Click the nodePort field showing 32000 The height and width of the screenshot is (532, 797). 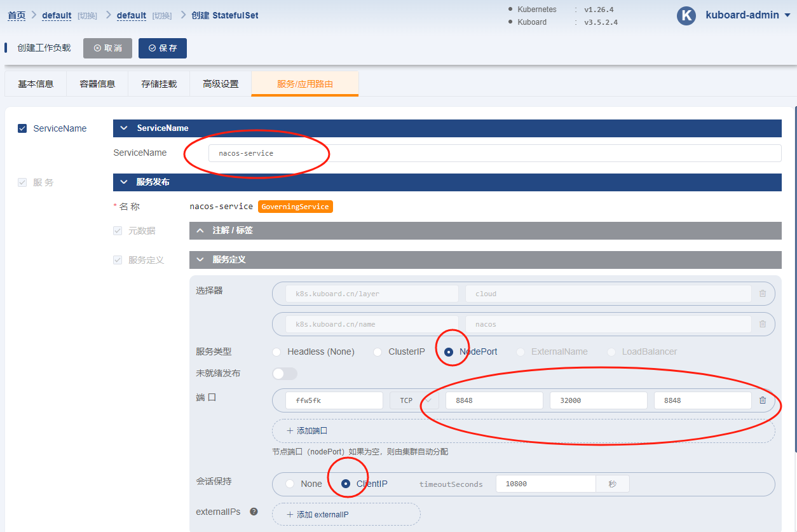(x=598, y=400)
